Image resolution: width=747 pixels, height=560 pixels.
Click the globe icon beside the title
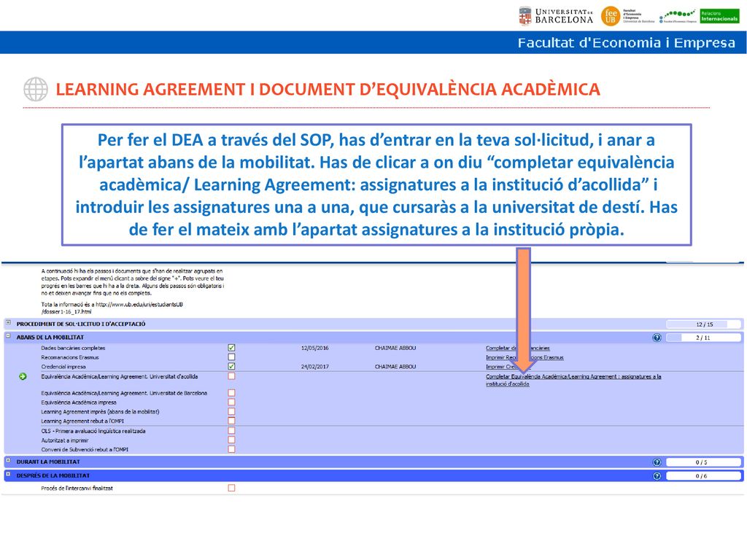tap(36, 89)
